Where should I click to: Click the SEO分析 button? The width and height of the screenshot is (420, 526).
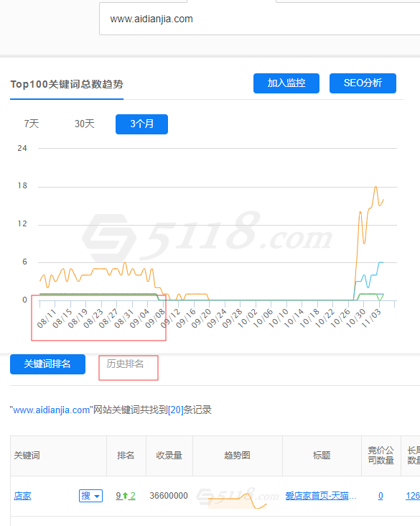click(x=363, y=83)
